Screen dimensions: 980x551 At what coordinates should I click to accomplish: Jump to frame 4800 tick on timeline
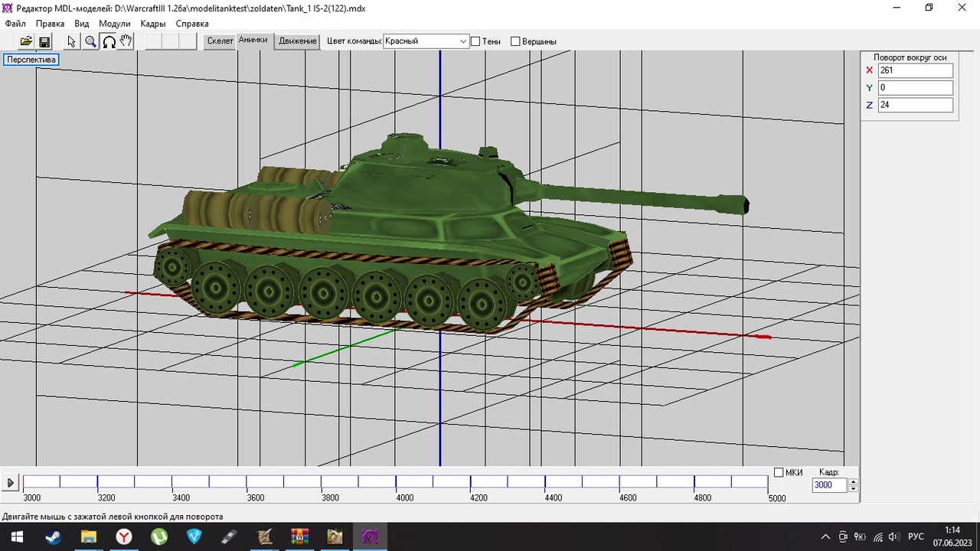coord(694,482)
